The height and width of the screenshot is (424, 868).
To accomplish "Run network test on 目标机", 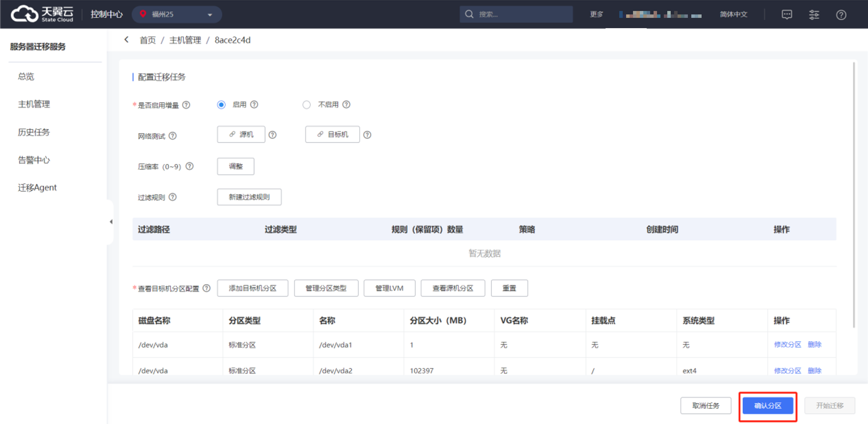I will click(332, 134).
